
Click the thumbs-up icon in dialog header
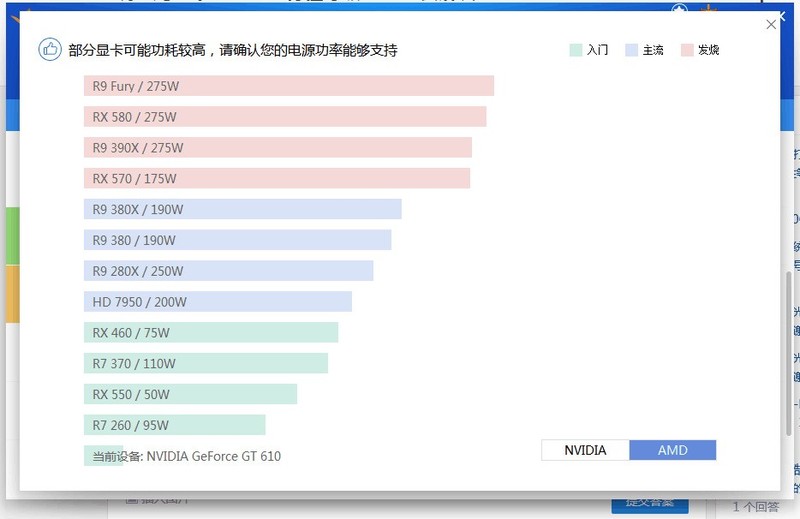(50, 50)
